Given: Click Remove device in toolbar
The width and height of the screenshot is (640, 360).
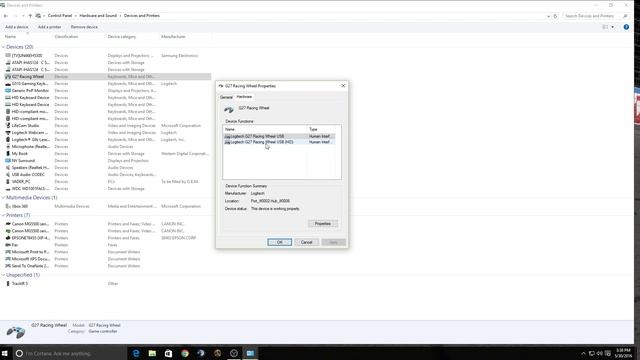Looking at the screenshot, I should click(84, 27).
